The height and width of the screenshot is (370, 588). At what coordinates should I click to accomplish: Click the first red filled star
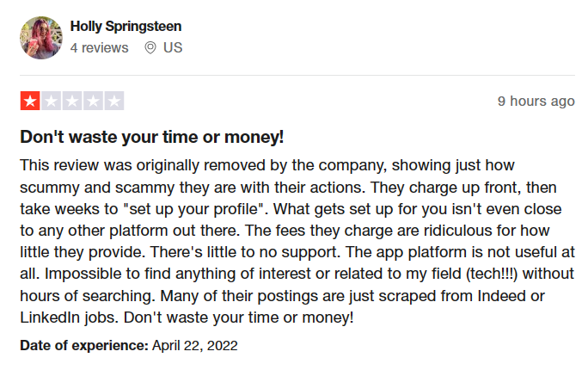[30, 101]
